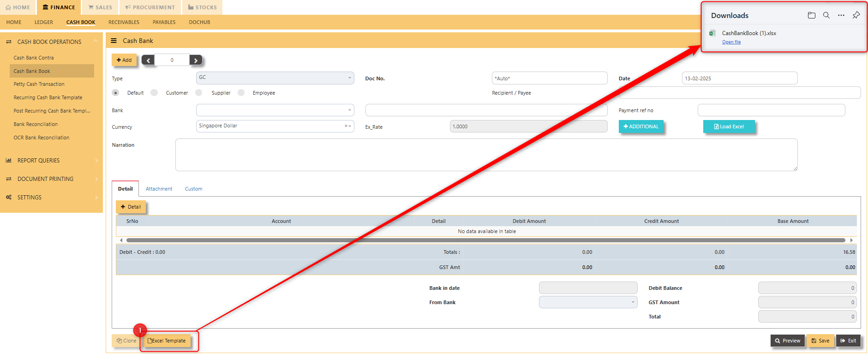
Task: Go to Ledger submenu
Action: point(44,22)
